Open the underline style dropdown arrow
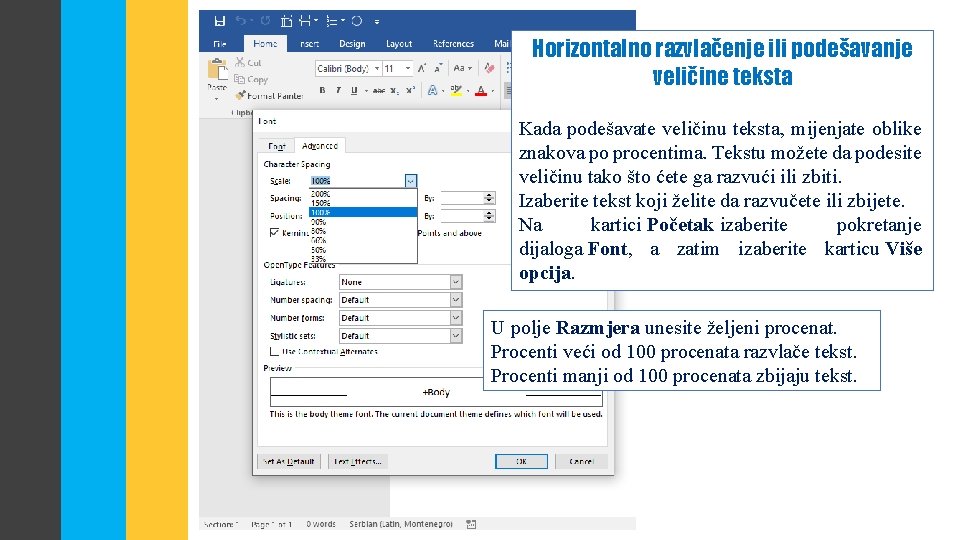Image resolution: width=960 pixels, height=540 pixels. 366,91
